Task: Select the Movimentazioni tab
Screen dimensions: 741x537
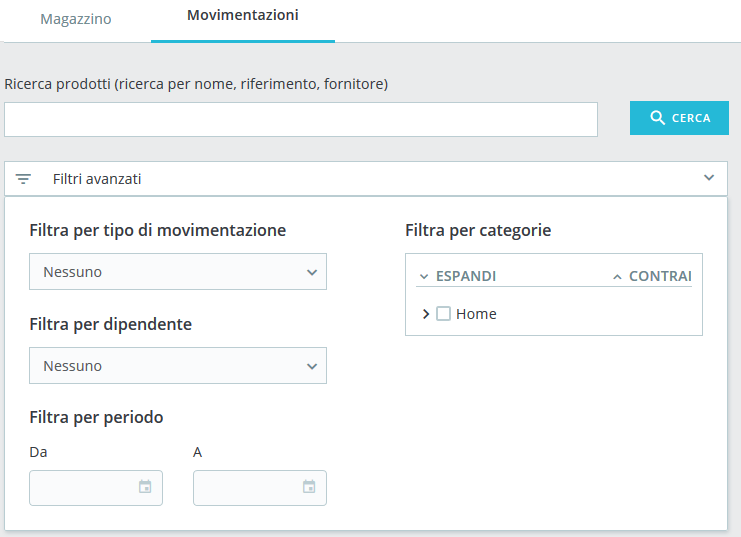Action: click(243, 15)
